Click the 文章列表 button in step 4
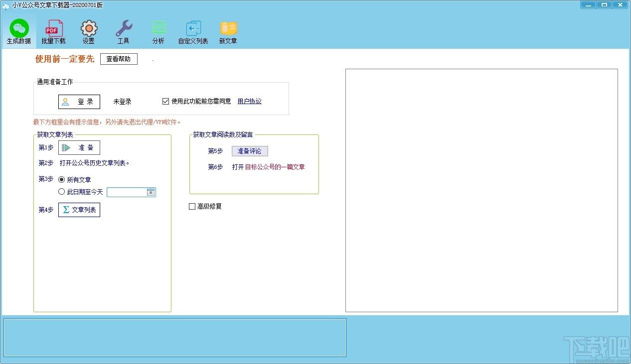Image resolution: width=631 pixels, height=364 pixels. (x=79, y=210)
